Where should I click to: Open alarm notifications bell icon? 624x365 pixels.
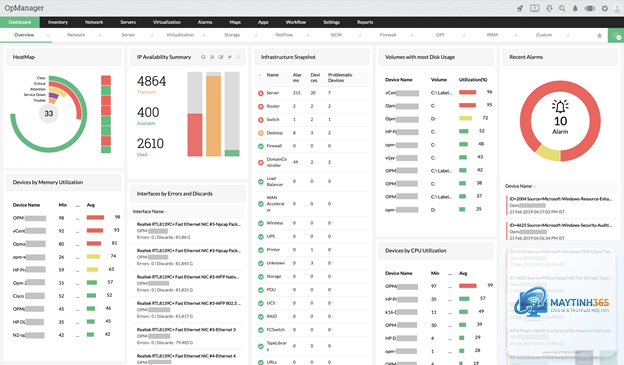[x=575, y=8]
